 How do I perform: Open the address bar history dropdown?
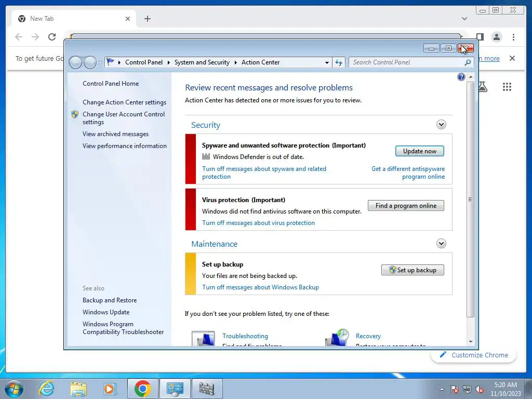pos(327,62)
